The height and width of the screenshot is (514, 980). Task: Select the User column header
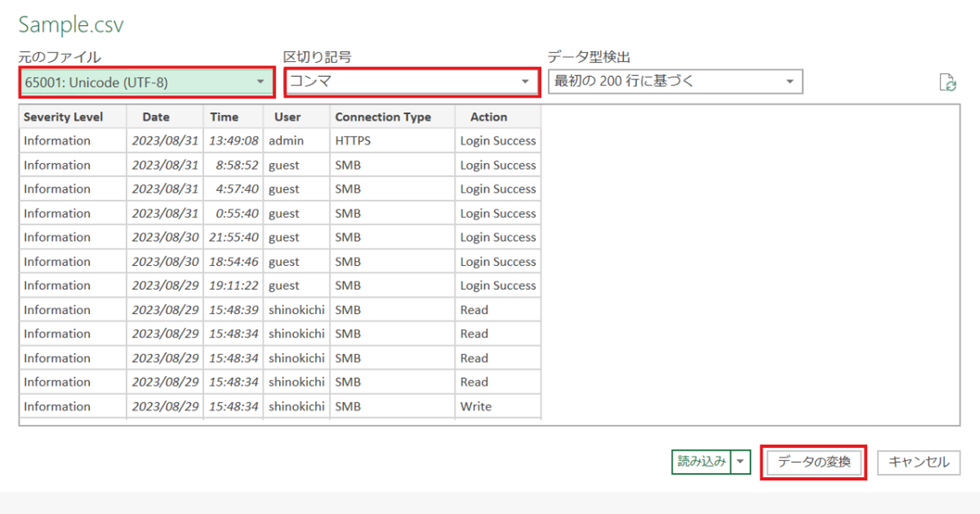pos(287,117)
